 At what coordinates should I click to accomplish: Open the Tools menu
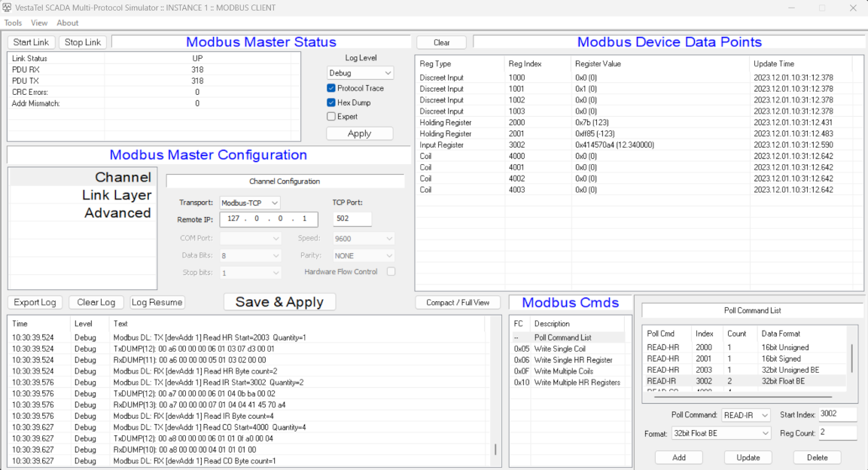pyautogui.click(x=13, y=23)
